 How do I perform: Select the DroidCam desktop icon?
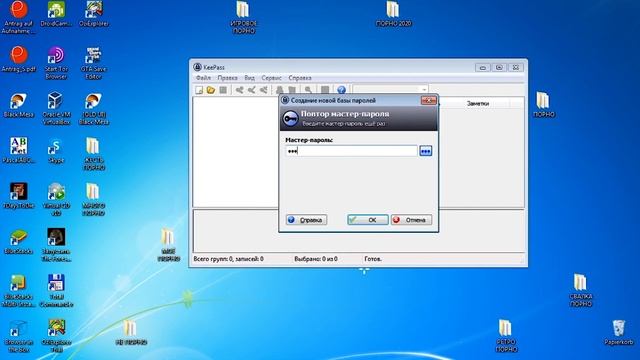tap(56, 14)
